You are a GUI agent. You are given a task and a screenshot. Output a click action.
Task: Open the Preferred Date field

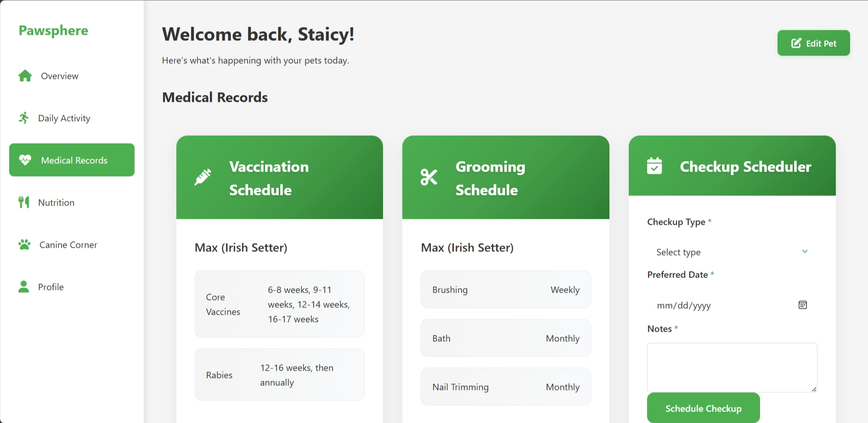coord(716,305)
